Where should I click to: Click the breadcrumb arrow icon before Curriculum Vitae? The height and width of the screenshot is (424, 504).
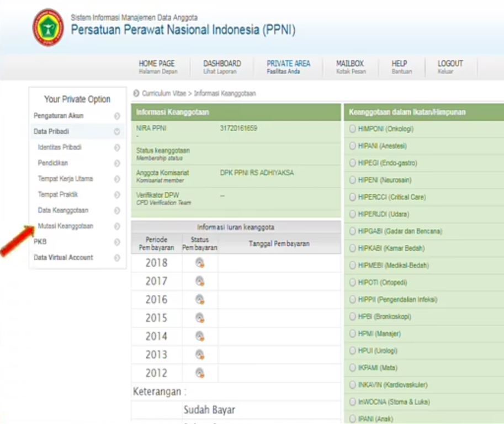136,93
